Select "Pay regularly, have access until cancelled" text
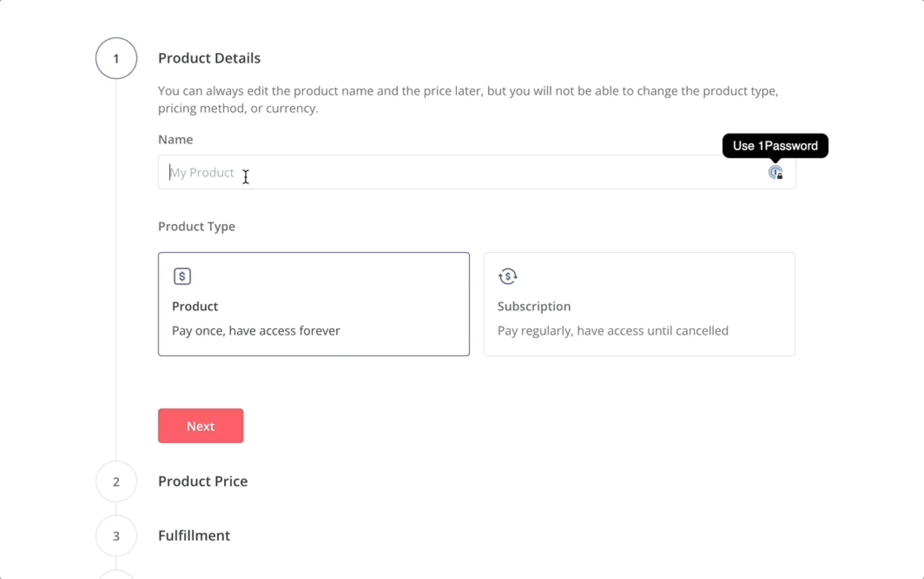Viewport: 924px width, 579px height. pyautogui.click(x=613, y=331)
